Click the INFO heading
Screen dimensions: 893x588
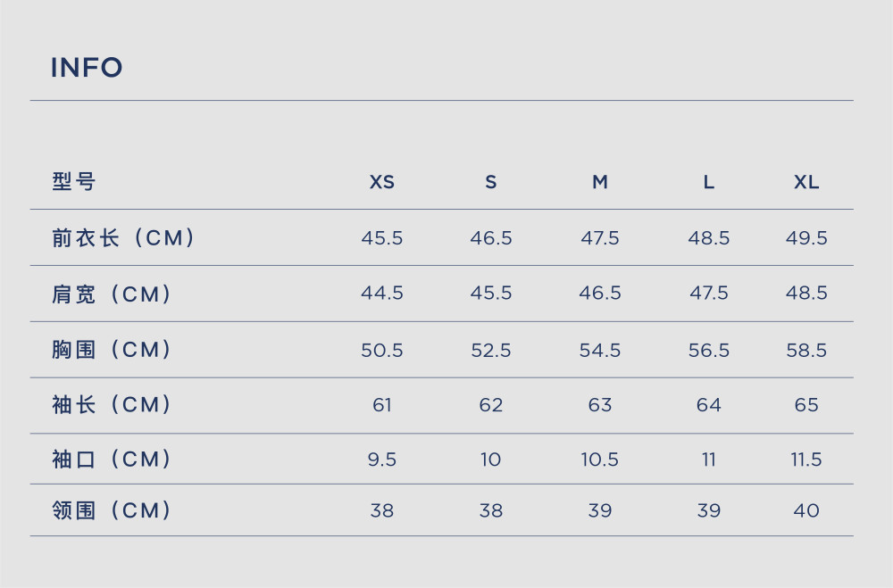87,68
